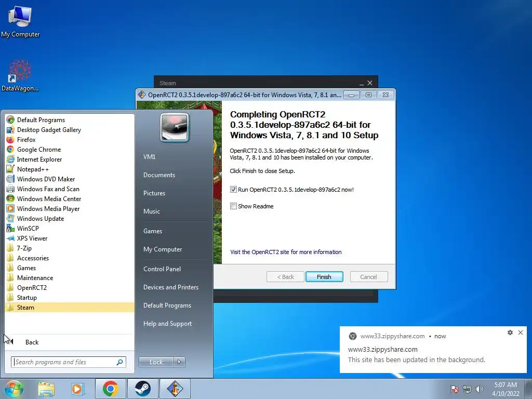This screenshot has height=399, width=532.
Task: Launch Google Chrome from Start menu
Action: (34, 149)
